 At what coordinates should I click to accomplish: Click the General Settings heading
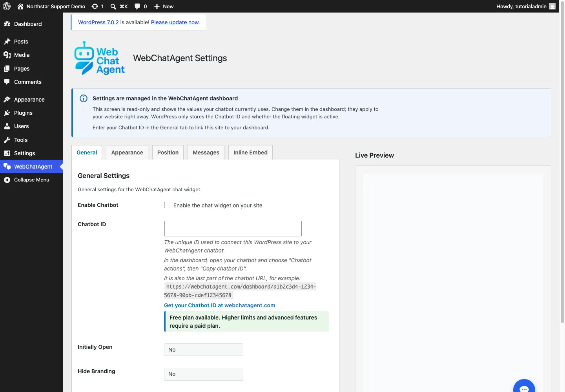[x=104, y=176]
